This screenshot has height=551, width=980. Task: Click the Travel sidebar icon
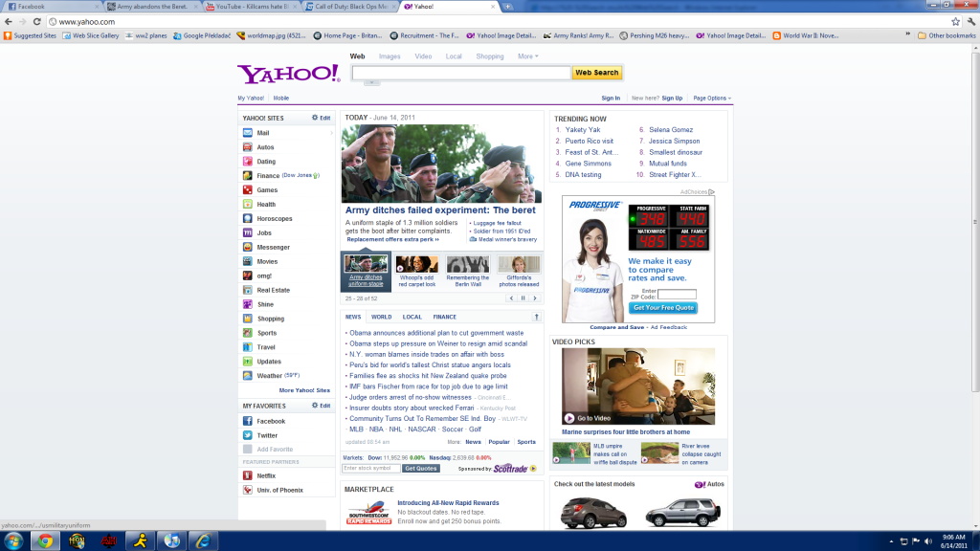click(248, 347)
